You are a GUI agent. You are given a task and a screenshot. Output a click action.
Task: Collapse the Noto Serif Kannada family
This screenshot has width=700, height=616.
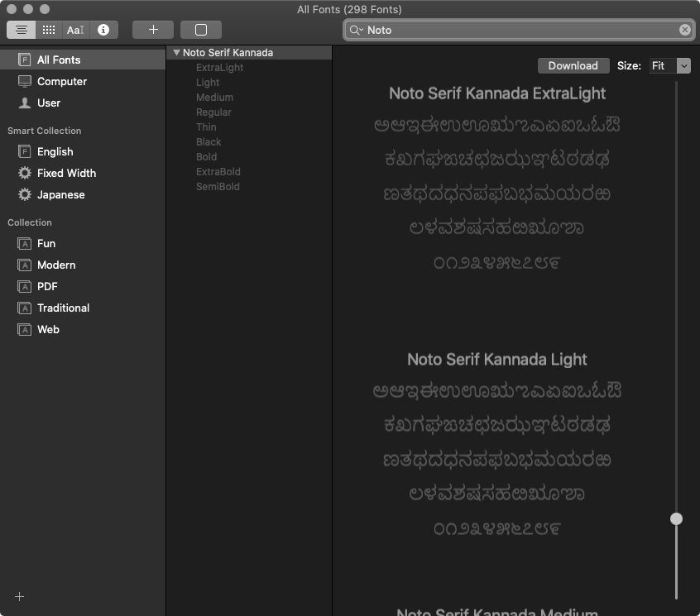pos(176,53)
